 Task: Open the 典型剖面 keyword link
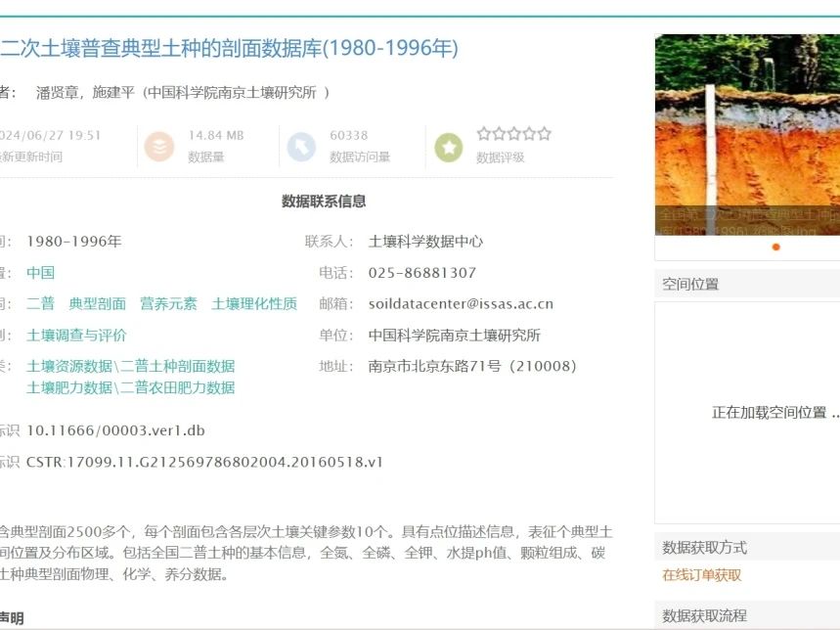97,303
